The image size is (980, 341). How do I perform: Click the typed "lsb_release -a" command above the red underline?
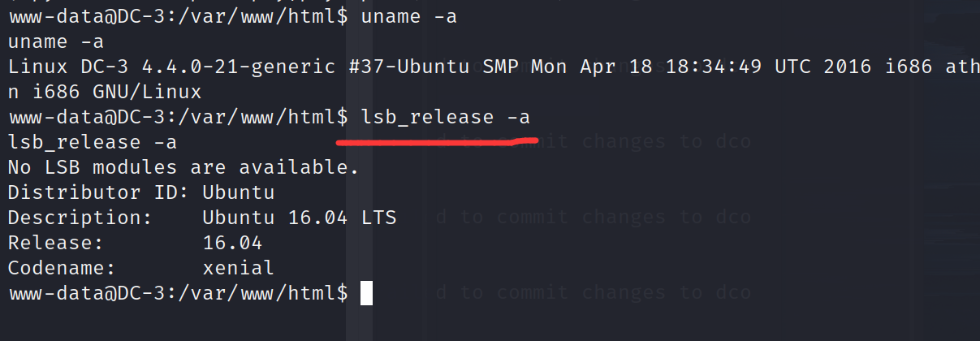[x=446, y=117]
